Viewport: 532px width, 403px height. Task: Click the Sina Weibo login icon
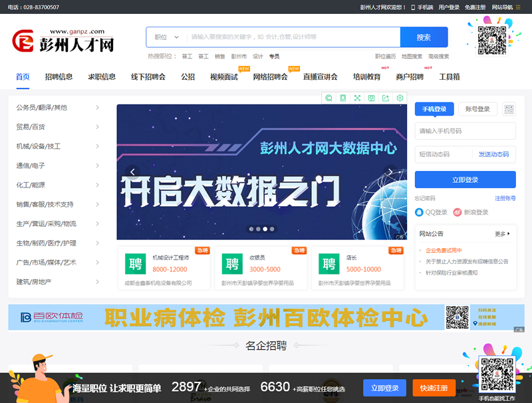458,212
